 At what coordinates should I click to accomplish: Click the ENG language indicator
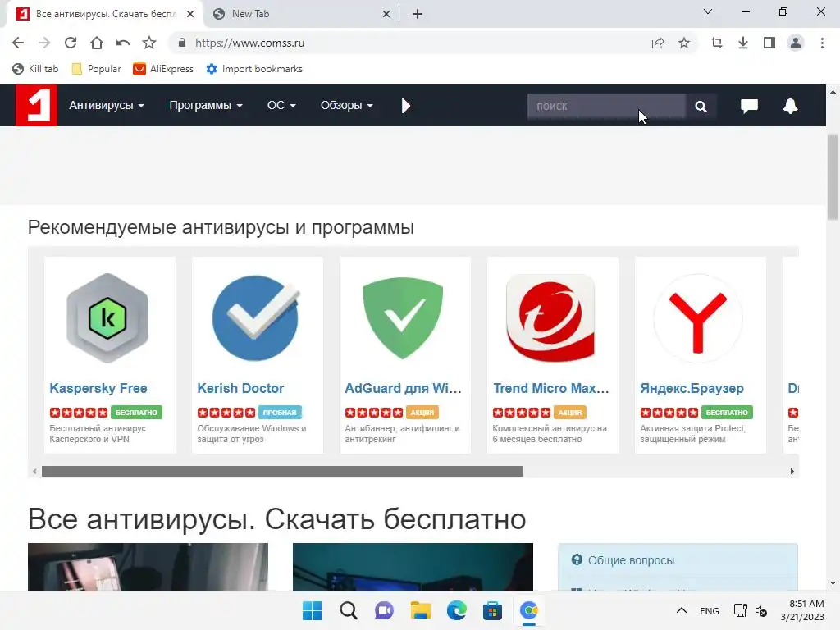[710, 610]
